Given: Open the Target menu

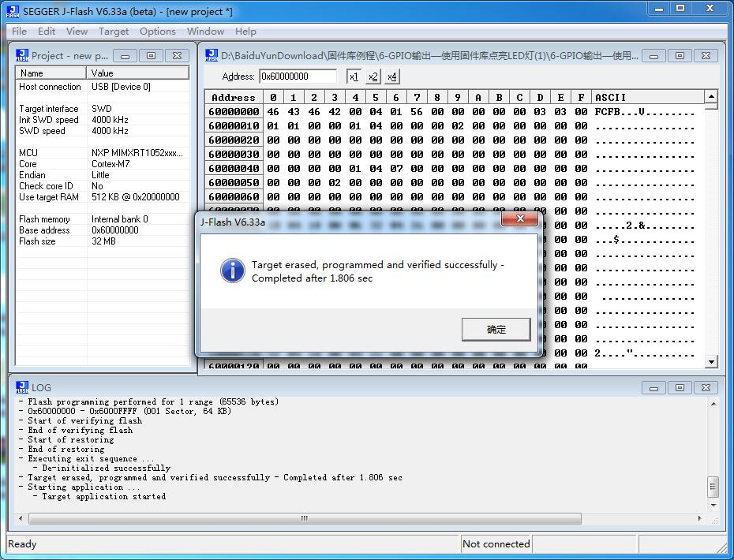Looking at the screenshot, I should (113, 32).
